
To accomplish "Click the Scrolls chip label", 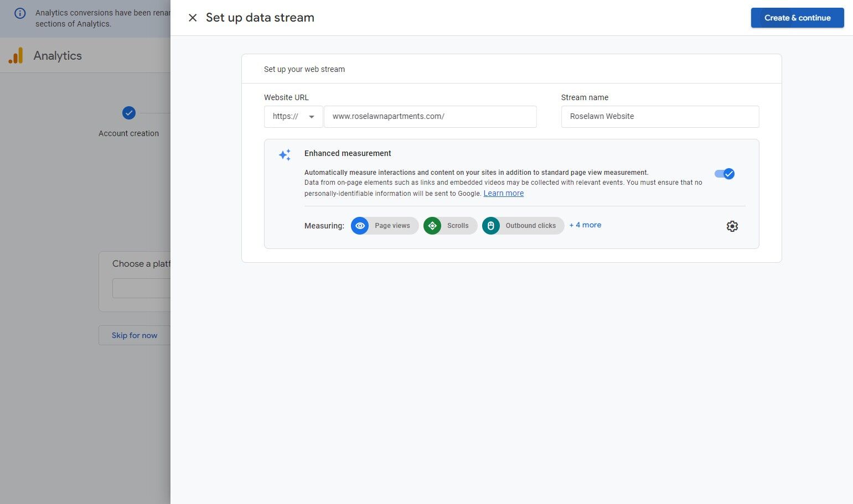I will (458, 226).
